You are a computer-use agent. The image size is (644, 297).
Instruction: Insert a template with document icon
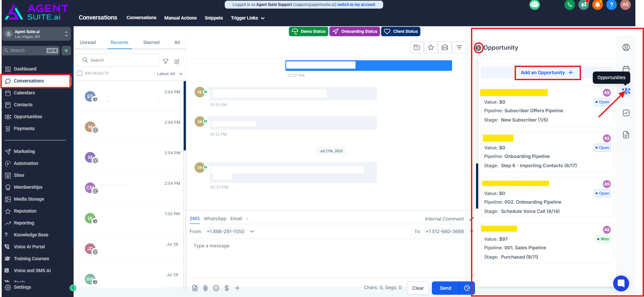coord(195,288)
